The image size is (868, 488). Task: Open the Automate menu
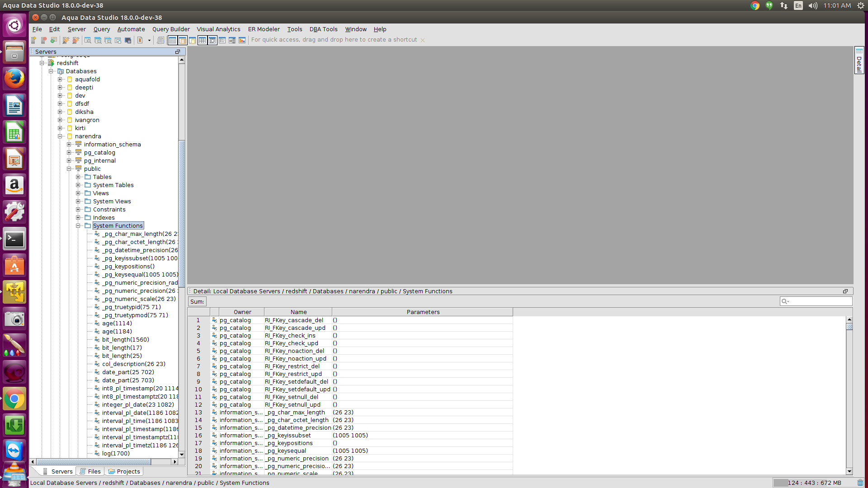pyautogui.click(x=131, y=29)
